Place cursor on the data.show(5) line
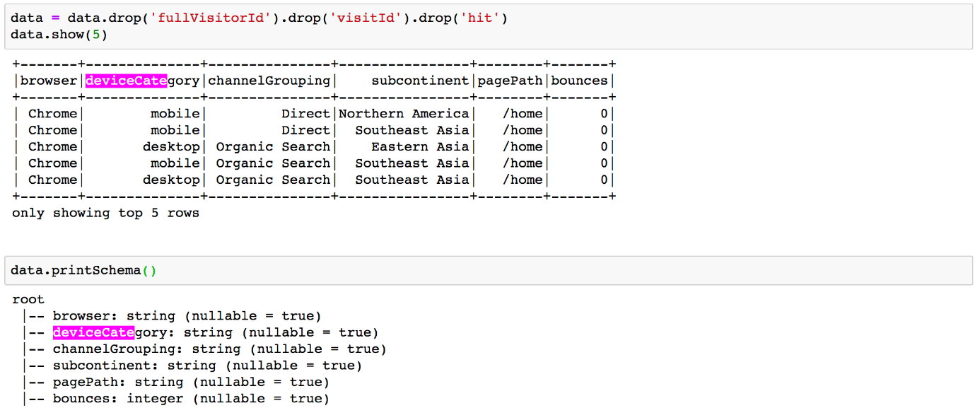The height and width of the screenshot is (420, 980). point(59,35)
